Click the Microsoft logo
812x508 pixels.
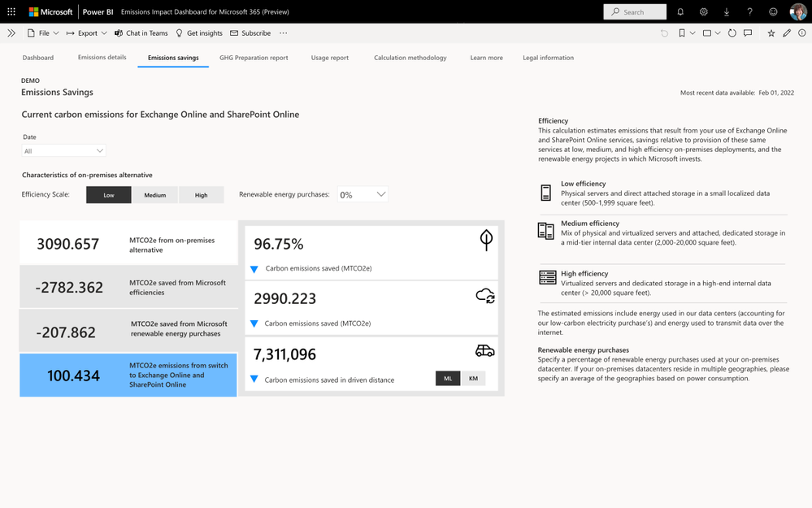[x=50, y=11]
